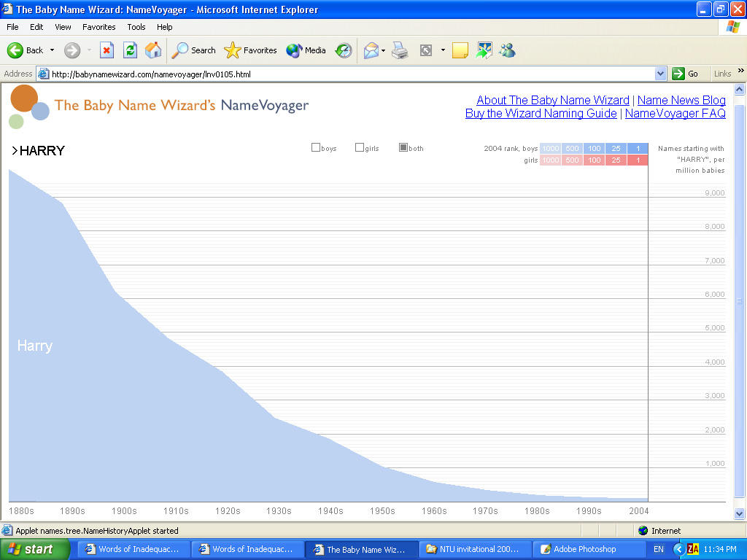Click the Go button green arrow

pos(678,74)
